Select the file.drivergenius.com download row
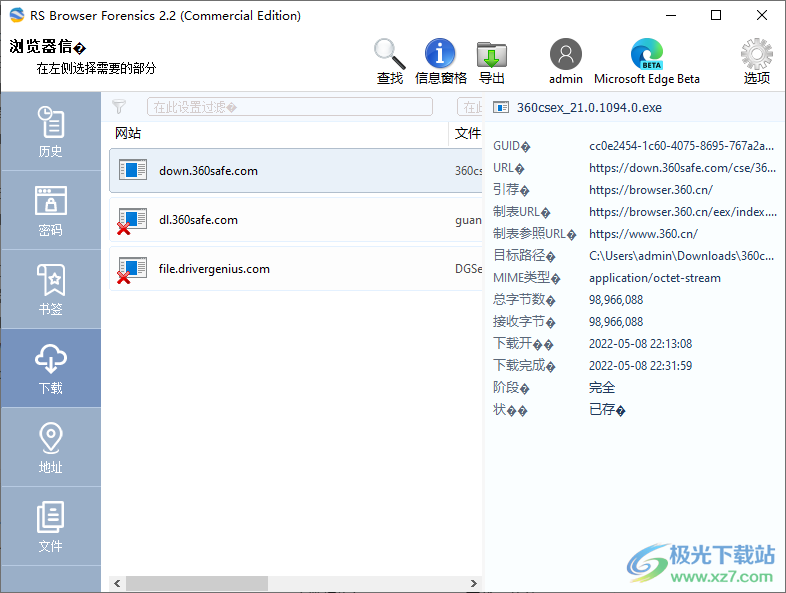Viewport: 786px width, 593px height. pyautogui.click(x=296, y=269)
